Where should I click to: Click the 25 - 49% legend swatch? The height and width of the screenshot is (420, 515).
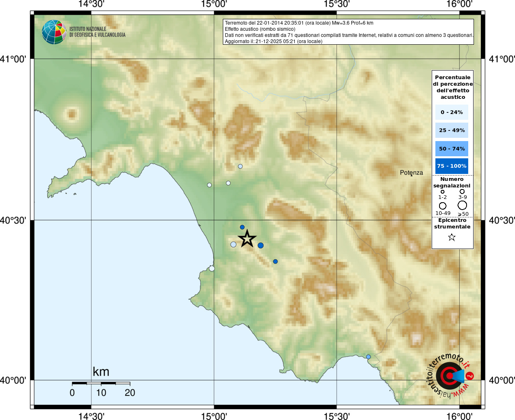(x=451, y=130)
